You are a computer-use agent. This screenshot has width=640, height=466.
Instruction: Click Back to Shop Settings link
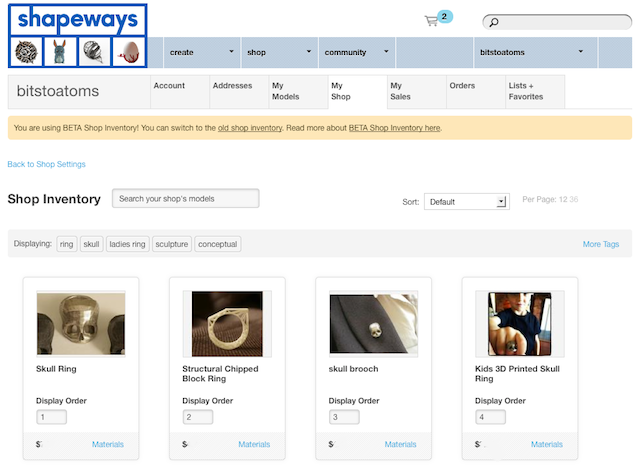tap(46, 164)
